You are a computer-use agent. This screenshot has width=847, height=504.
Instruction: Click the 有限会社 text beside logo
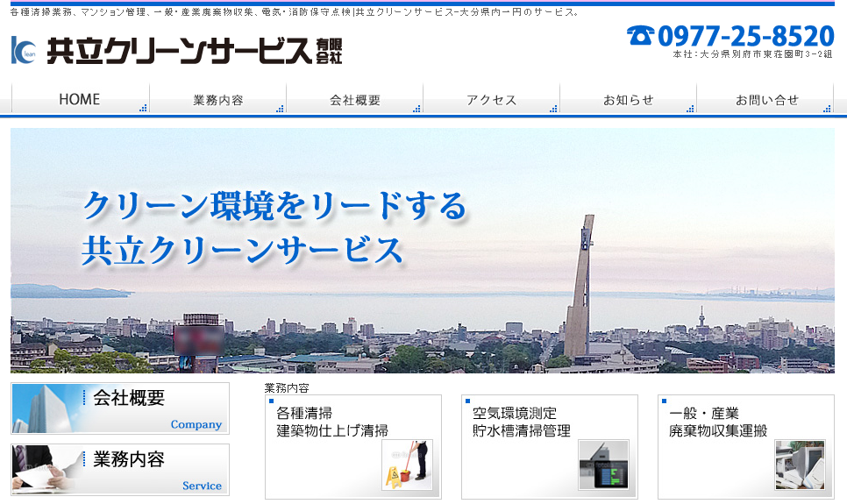(x=329, y=51)
